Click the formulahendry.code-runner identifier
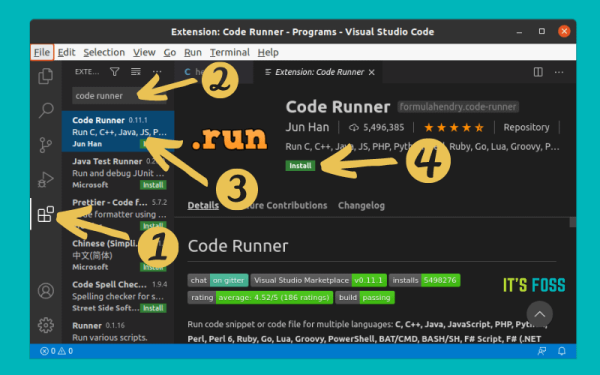 (458, 107)
